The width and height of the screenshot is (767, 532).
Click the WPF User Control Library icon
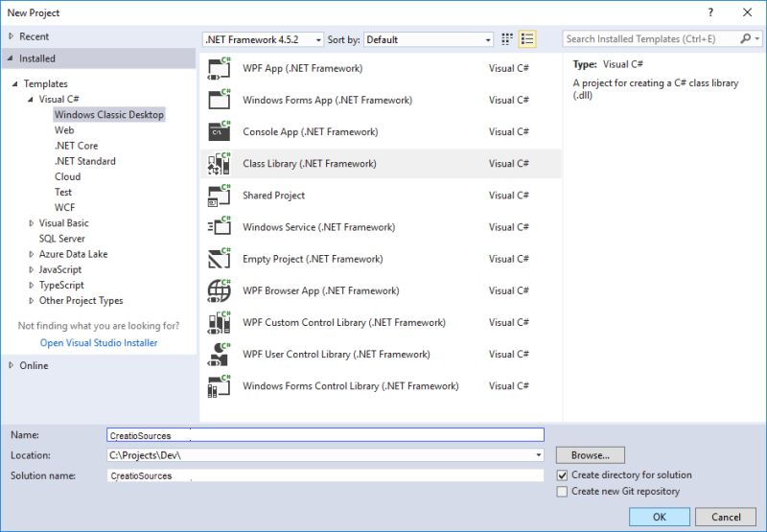pos(220,355)
